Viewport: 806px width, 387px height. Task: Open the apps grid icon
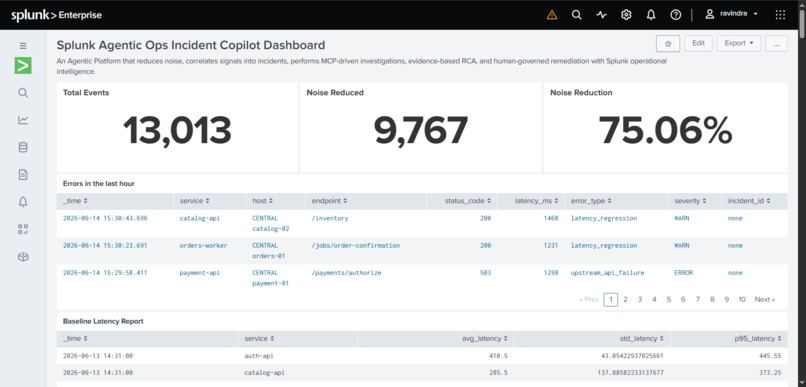pyautogui.click(x=780, y=15)
